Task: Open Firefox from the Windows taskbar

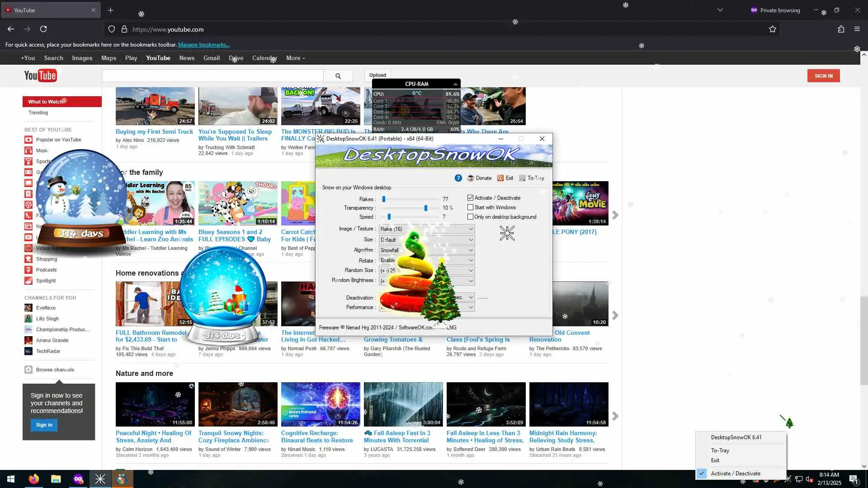Action: pyautogui.click(x=34, y=479)
